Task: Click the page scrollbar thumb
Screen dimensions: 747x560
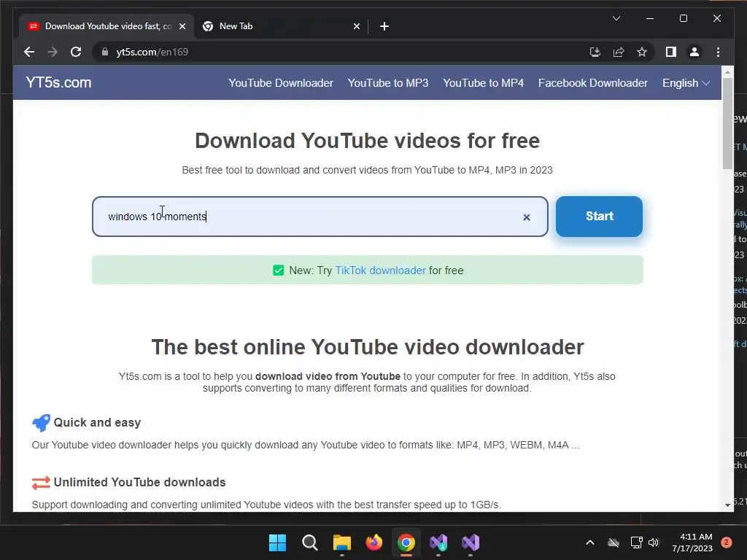Action: tap(727, 122)
